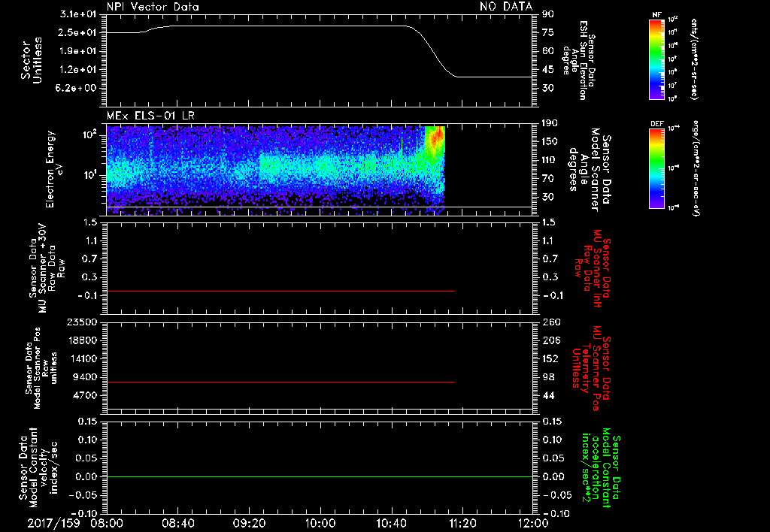The width and height of the screenshot is (770, 532).
Task: Click the '10:00' time axis label
Action: 320,523
